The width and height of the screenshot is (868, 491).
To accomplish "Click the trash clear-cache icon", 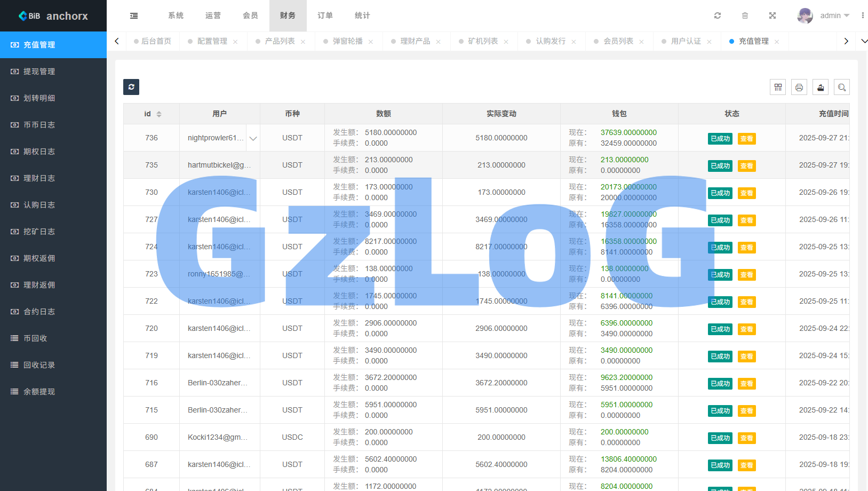I will 745,15.
